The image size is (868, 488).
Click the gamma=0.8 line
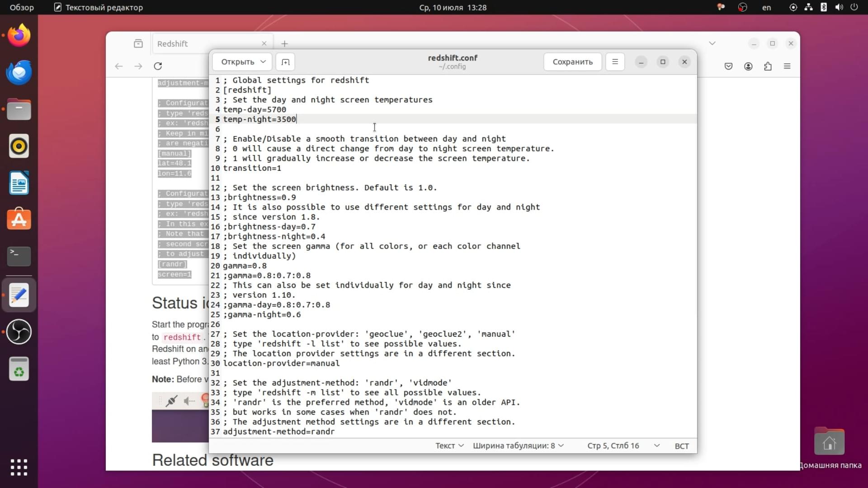point(245,266)
